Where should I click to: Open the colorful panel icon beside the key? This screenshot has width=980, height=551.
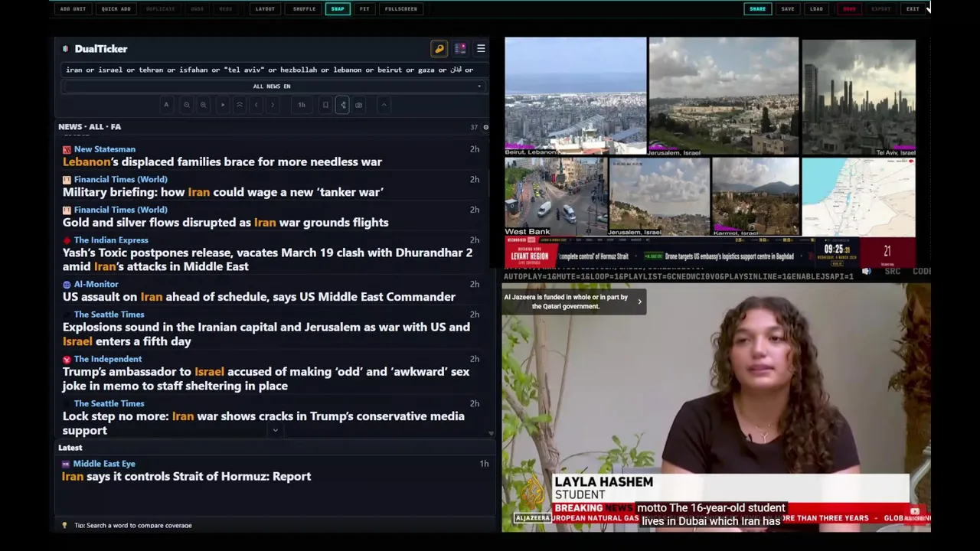point(460,48)
